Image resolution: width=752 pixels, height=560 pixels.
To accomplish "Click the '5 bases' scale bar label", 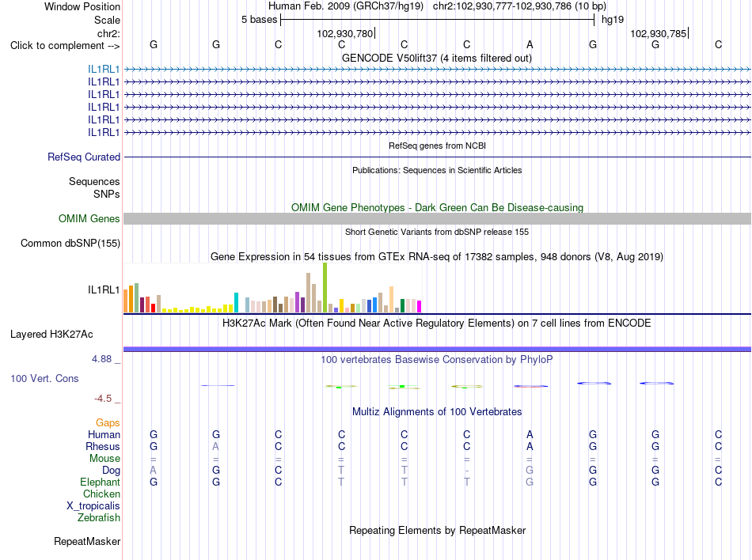I will tap(259, 20).
